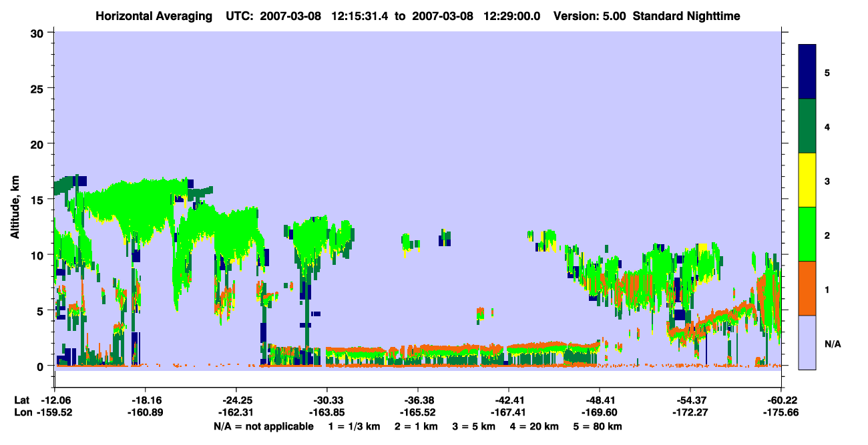
Task: Click the colorbar label '2'
Action: click(827, 235)
